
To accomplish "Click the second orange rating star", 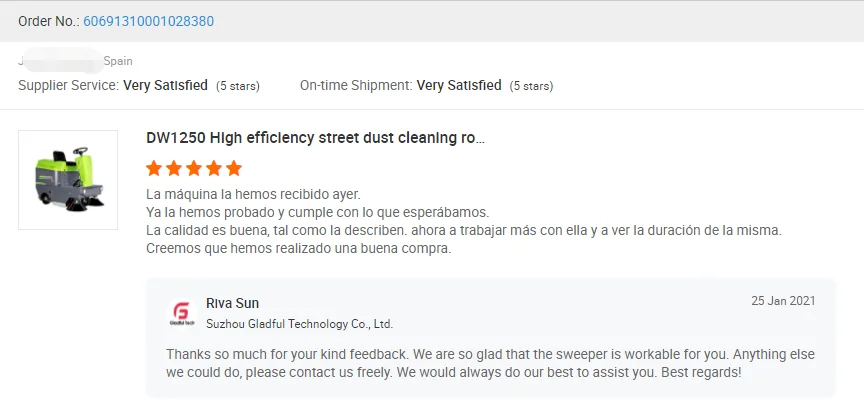I will pyautogui.click(x=174, y=168).
